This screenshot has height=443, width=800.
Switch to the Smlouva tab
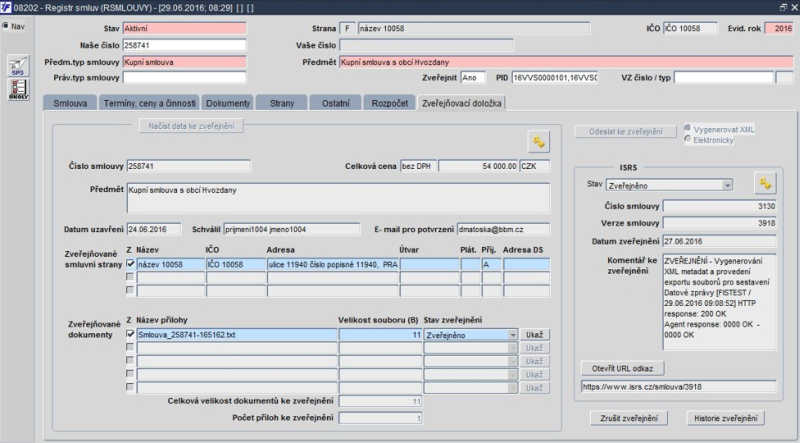click(x=68, y=103)
